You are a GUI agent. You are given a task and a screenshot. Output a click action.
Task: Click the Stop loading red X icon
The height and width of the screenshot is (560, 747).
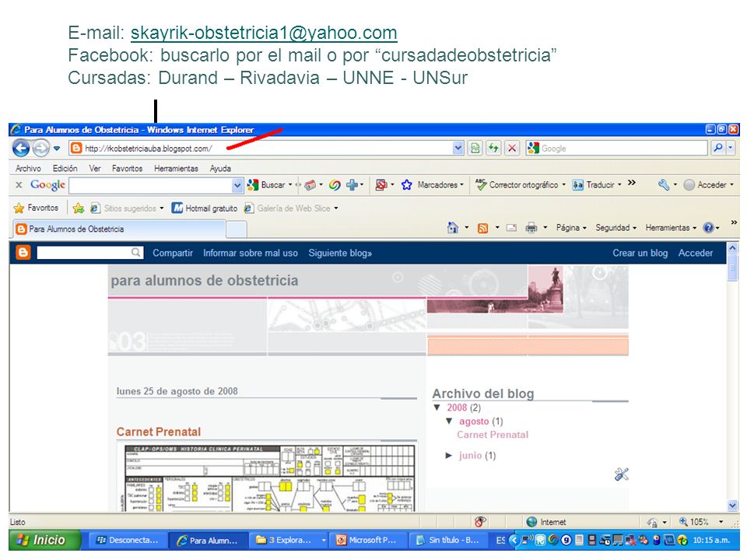(x=512, y=148)
